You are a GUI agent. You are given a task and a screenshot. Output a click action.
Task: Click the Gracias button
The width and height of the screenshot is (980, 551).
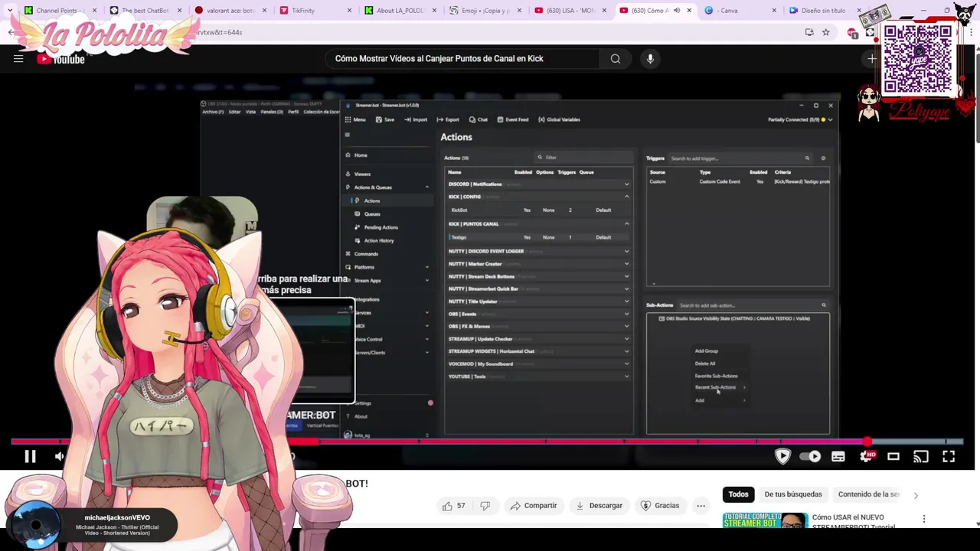(660, 506)
